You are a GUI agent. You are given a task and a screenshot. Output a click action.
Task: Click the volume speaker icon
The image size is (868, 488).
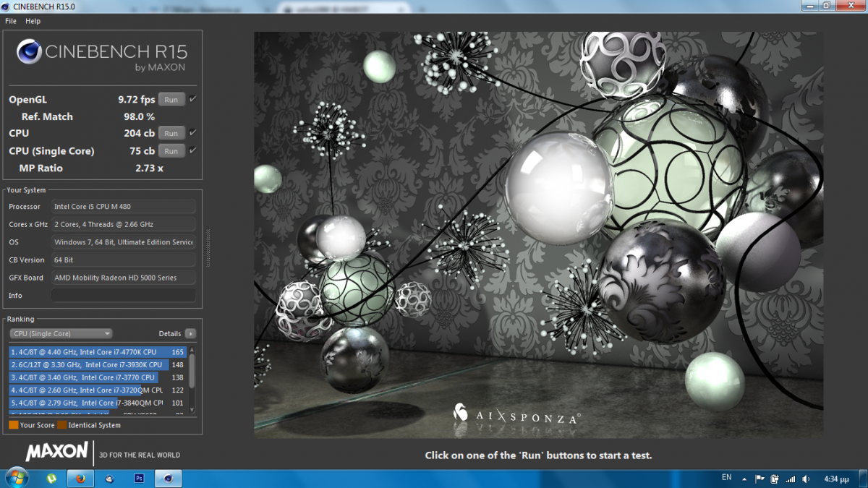805,478
